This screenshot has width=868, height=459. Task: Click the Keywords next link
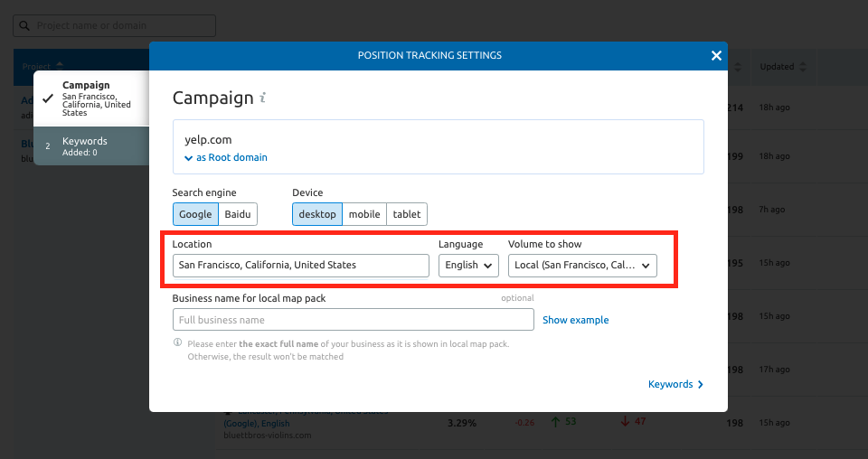676,384
